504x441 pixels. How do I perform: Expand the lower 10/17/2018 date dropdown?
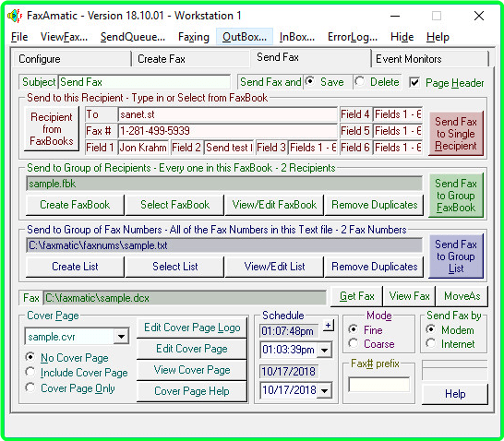pyautogui.click(x=324, y=390)
